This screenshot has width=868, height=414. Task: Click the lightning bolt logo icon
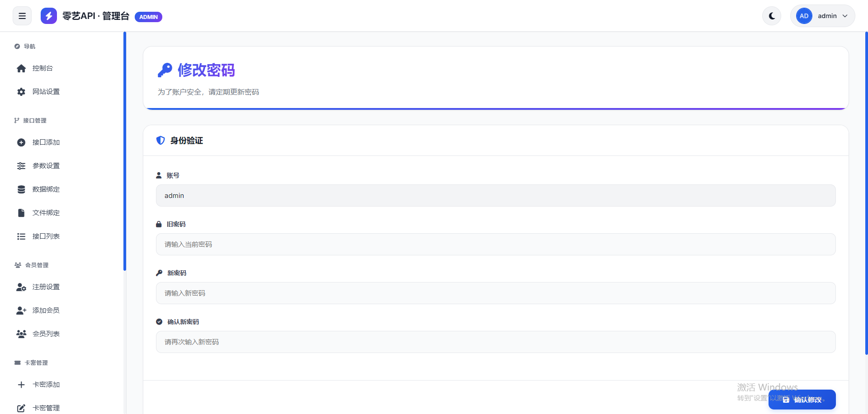tap(49, 16)
